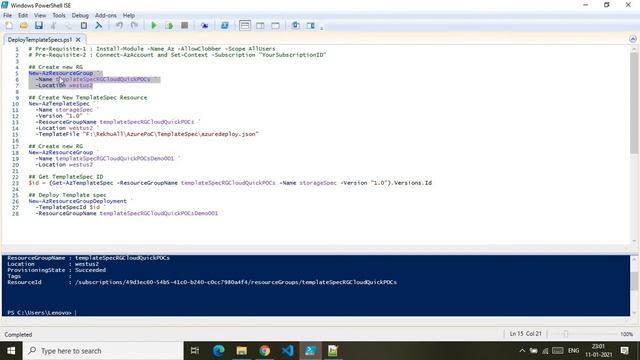The height and width of the screenshot is (360, 640).
Task: Cut selection with the scissors icon
Action: coord(53,25)
